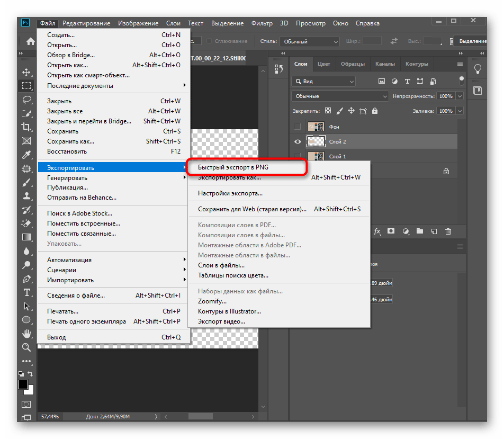This screenshot has width=504, height=439.
Task: Select the Frame tool
Action: tap(26, 141)
